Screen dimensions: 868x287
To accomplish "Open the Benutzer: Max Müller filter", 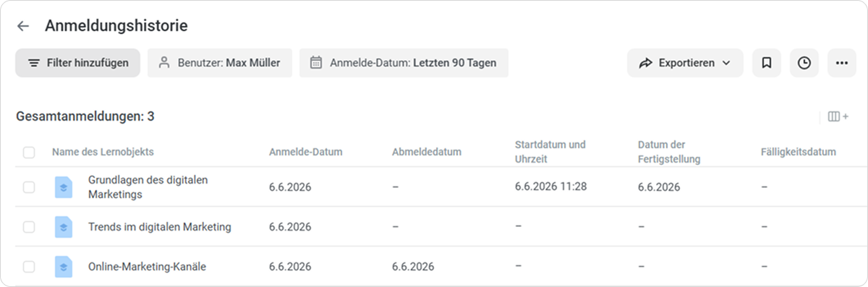I will tap(220, 63).
